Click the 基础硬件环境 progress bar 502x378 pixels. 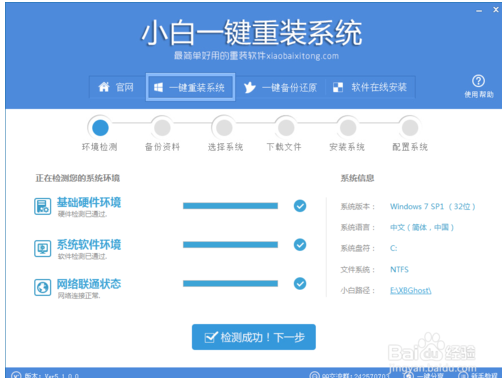point(230,206)
